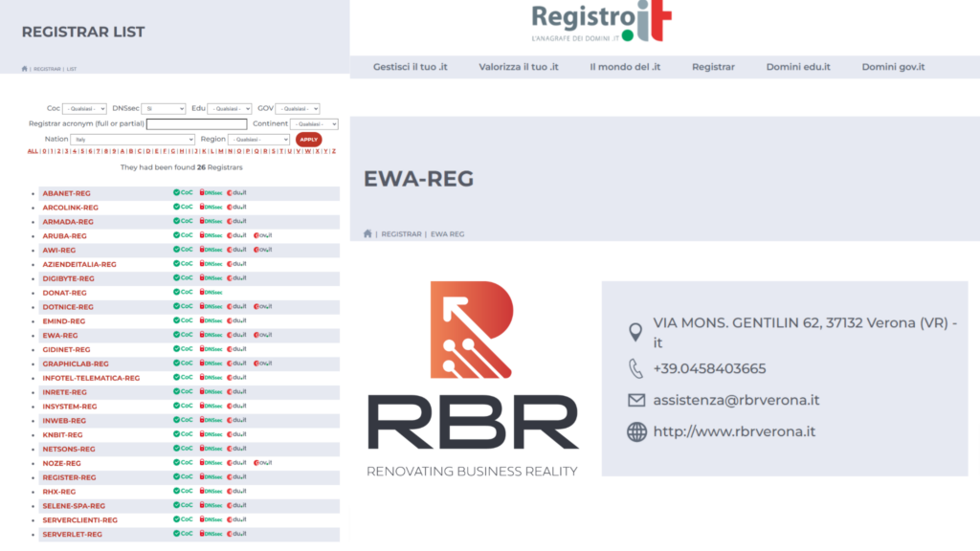Image resolution: width=980 pixels, height=551 pixels.
Task: Filter registrars by letter Z
Action: point(334,151)
